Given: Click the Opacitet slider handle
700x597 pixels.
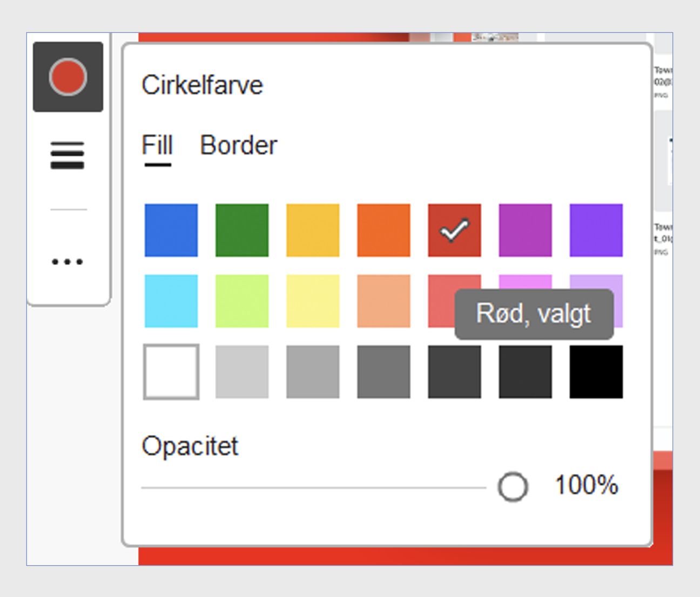Looking at the screenshot, I should tap(513, 487).
